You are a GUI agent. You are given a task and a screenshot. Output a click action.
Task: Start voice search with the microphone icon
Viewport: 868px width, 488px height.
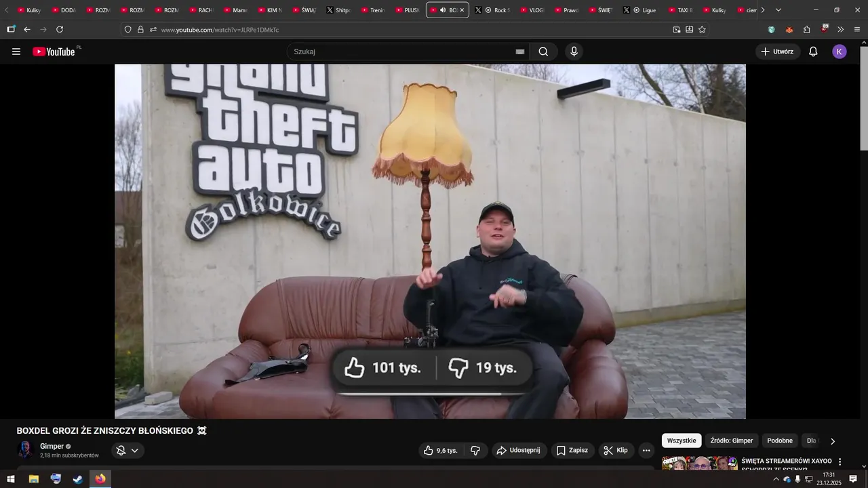(x=574, y=52)
